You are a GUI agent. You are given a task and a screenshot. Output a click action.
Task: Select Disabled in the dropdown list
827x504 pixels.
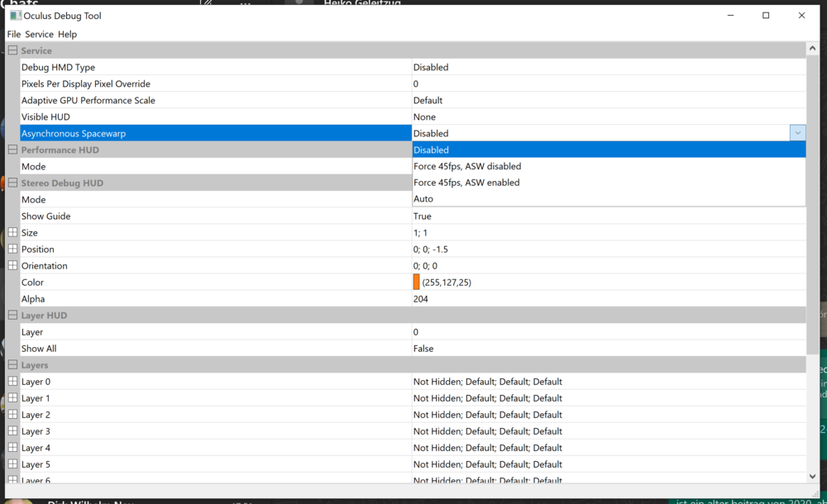[x=609, y=150]
